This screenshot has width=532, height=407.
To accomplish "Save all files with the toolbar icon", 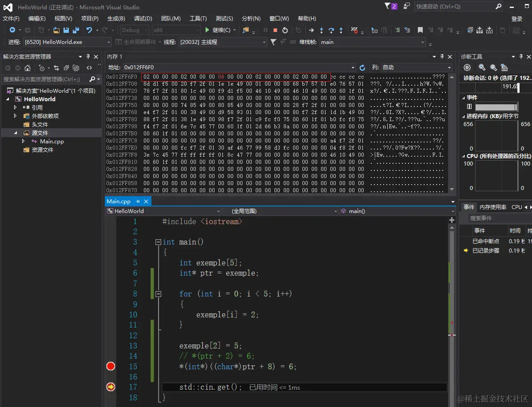I will click(76, 30).
